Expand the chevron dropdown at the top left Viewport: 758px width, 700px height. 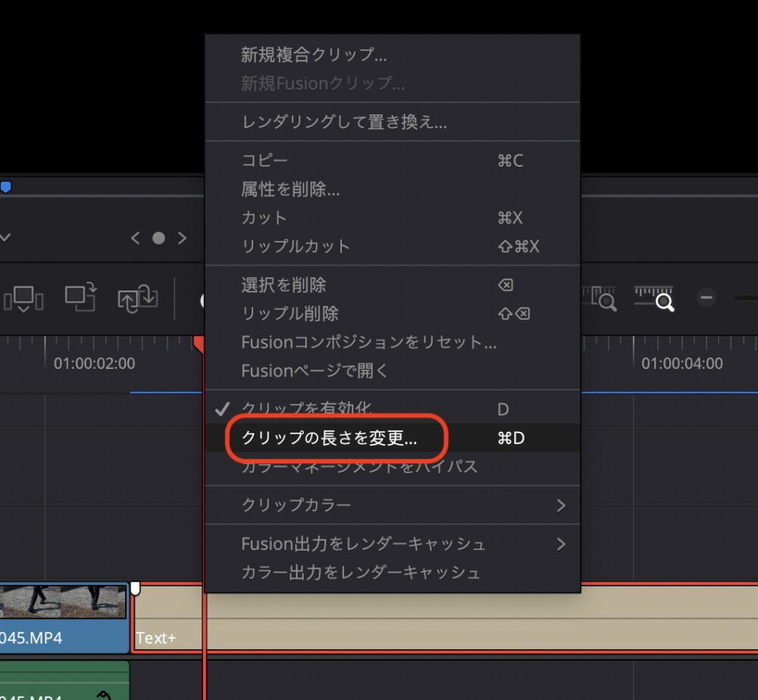(x=6, y=237)
